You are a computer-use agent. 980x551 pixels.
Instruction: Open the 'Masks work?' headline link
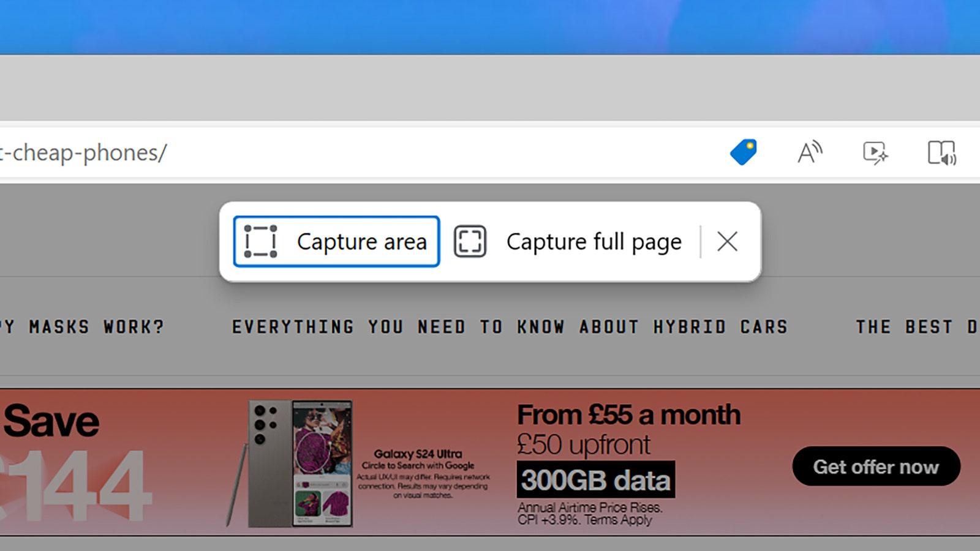[82, 327]
